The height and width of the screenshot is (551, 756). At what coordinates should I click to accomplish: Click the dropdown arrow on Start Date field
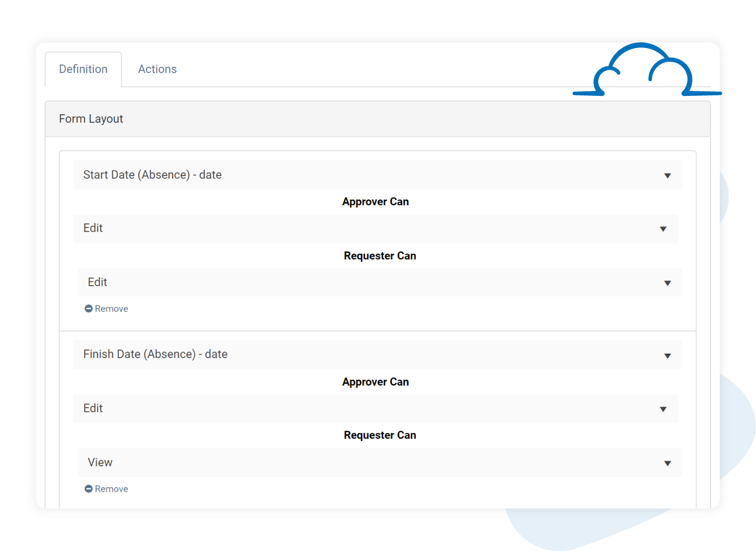click(668, 175)
